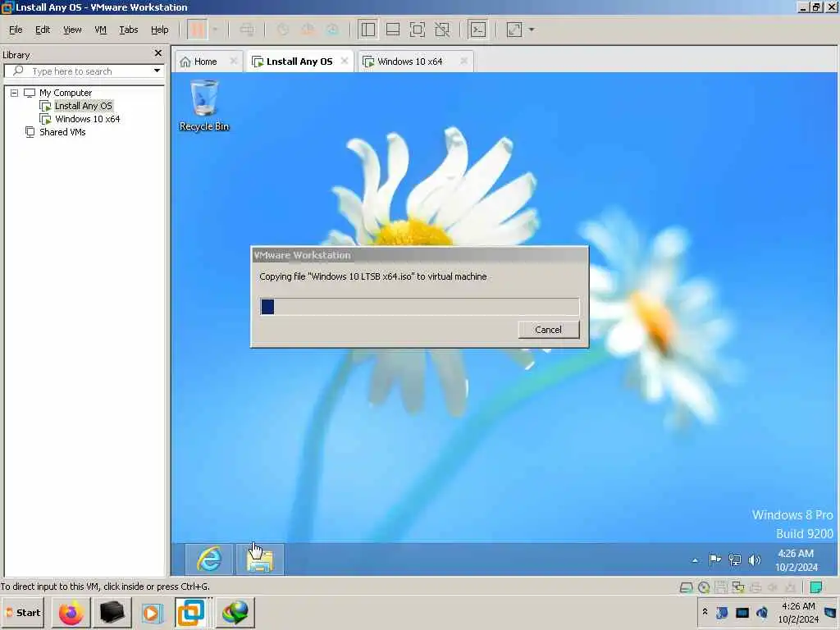Close the Home tab
The image size is (840, 630).
coord(234,61)
